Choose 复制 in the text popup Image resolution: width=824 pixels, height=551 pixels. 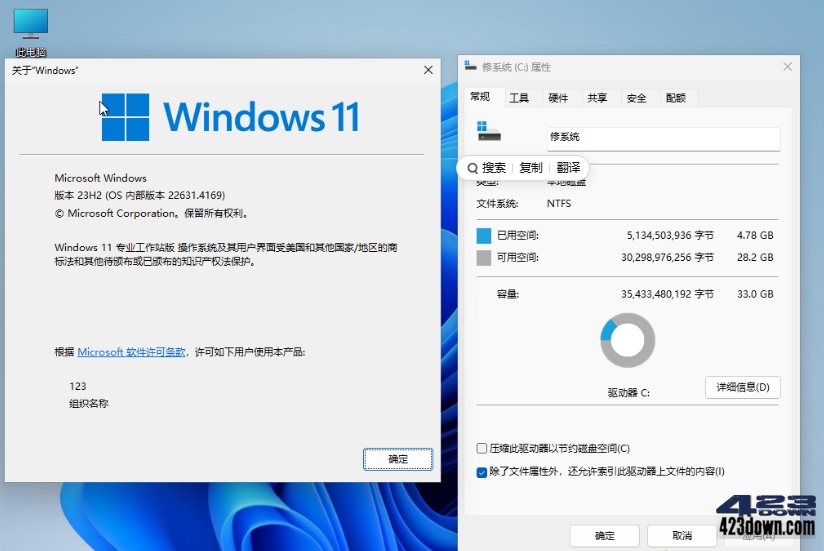coord(530,168)
